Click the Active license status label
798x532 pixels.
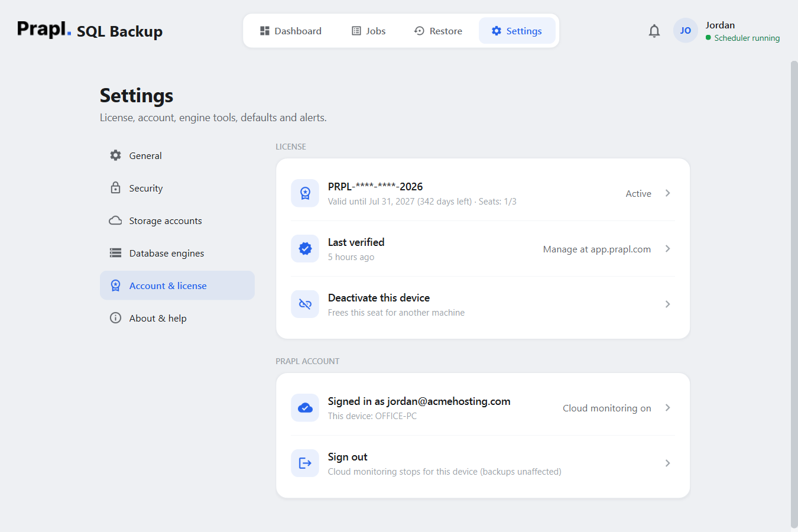pyautogui.click(x=638, y=194)
